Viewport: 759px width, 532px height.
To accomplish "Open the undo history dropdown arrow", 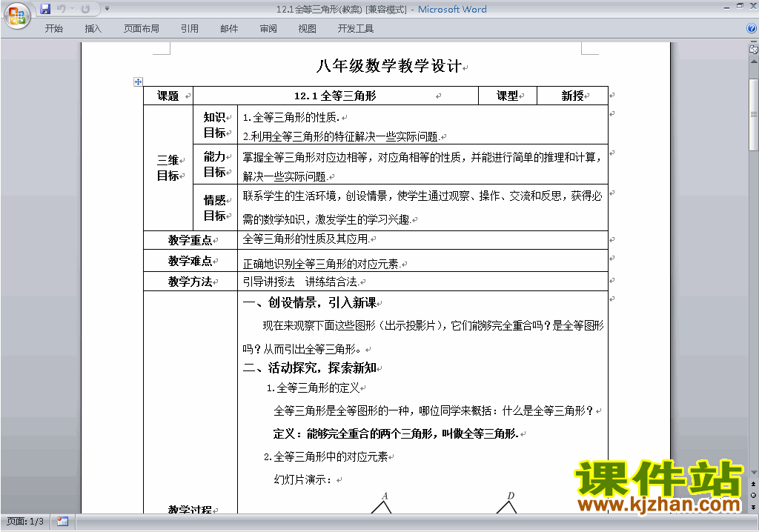I will 72,9.
